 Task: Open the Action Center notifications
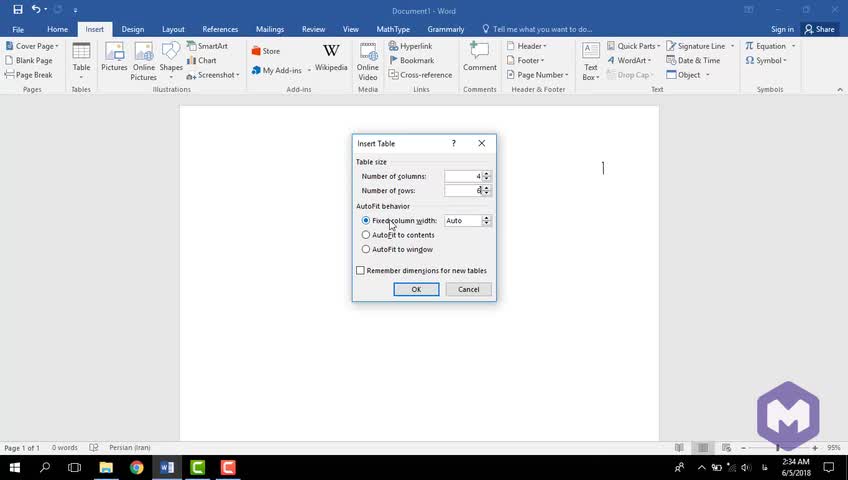[829, 467]
